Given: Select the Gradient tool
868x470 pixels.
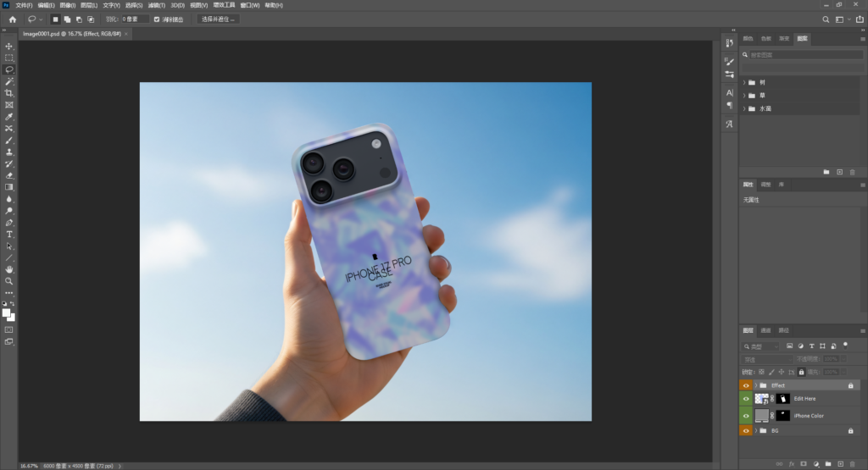Looking at the screenshot, I should pos(8,187).
